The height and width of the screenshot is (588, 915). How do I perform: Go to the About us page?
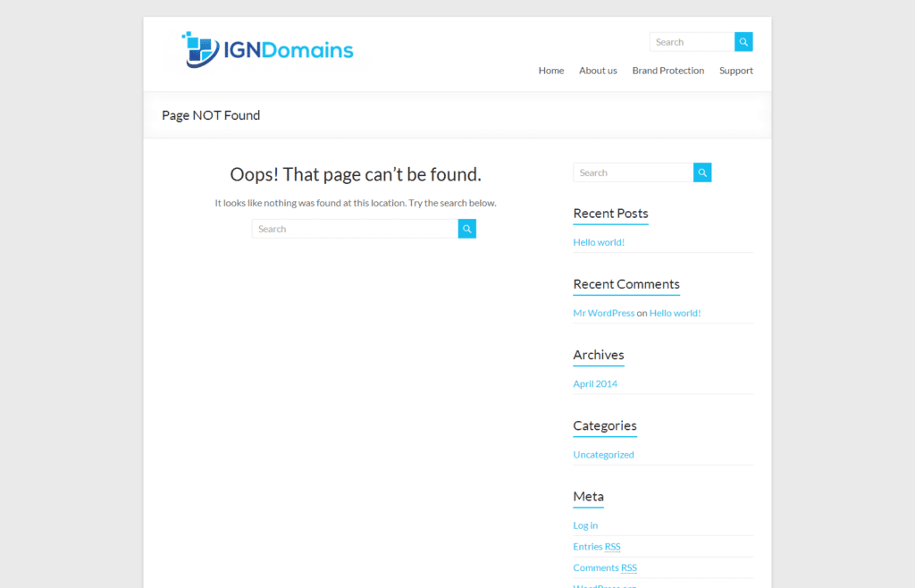tap(598, 71)
